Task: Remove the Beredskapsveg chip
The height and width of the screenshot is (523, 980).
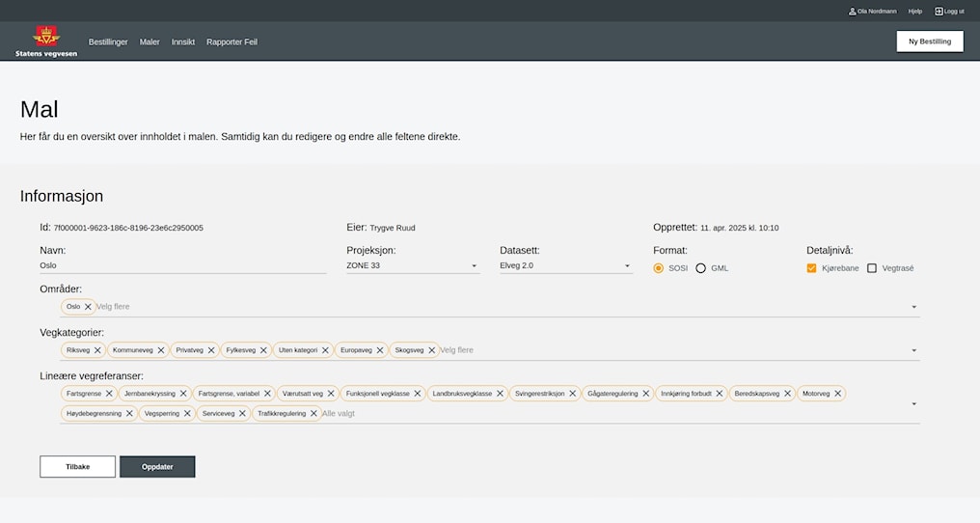Action: coord(787,394)
